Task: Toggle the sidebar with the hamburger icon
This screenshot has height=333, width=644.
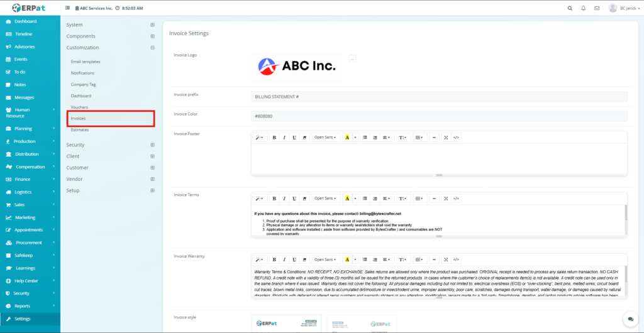Action: (68, 8)
